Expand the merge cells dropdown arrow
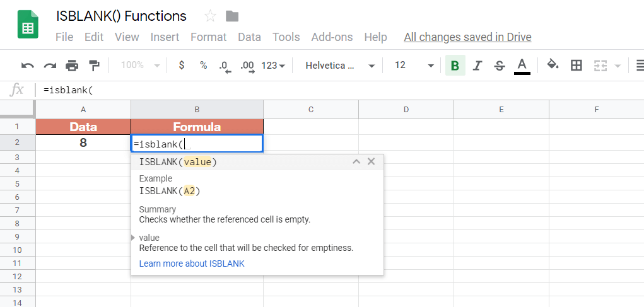Screen dimensions: 644x307 point(618,66)
